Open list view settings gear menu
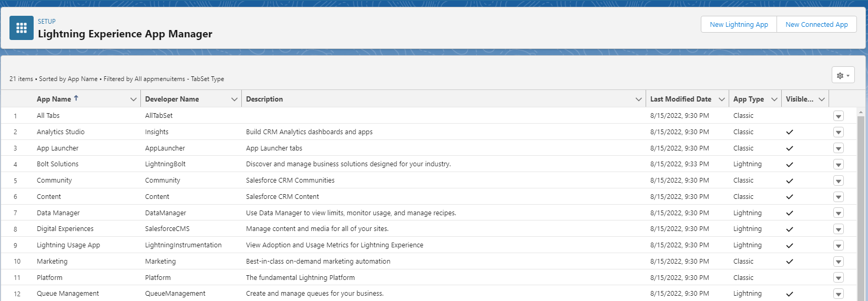The image size is (868, 301). (843, 75)
